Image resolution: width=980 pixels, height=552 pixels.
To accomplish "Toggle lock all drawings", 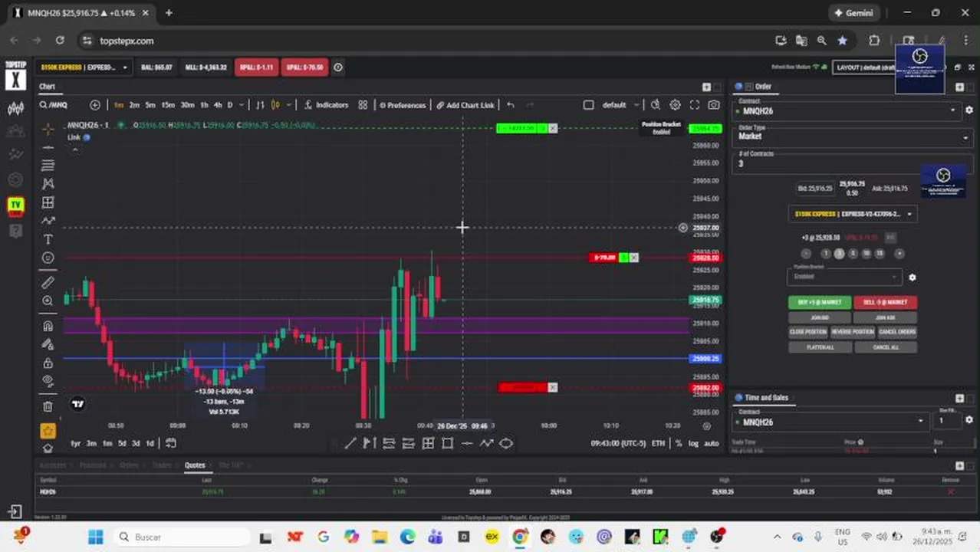I will pyautogui.click(x=48, y=363).
